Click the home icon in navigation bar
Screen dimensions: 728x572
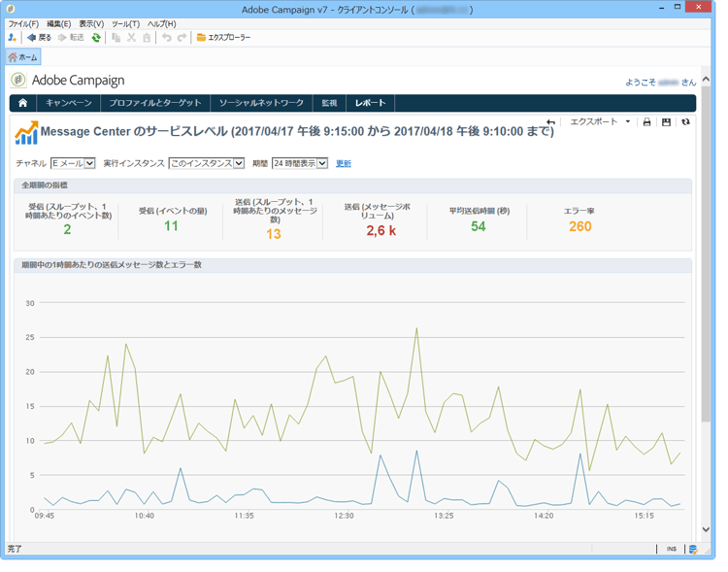tap(23, 105)
